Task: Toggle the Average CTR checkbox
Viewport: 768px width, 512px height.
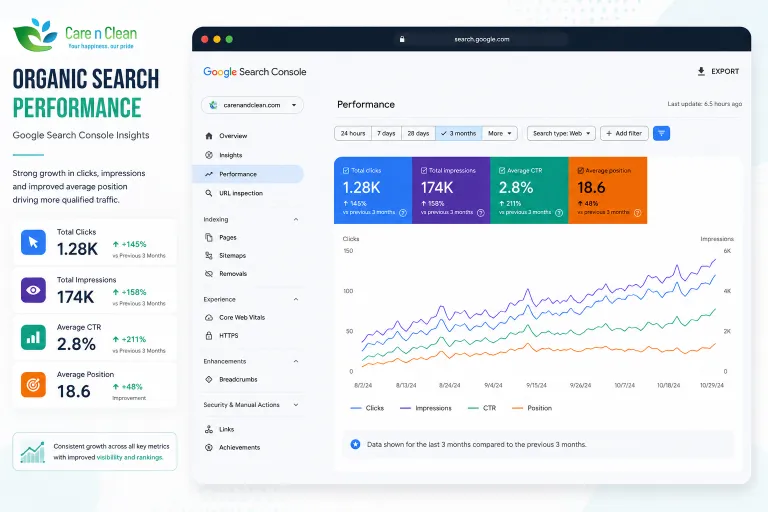Action: [x=502, y=171]
